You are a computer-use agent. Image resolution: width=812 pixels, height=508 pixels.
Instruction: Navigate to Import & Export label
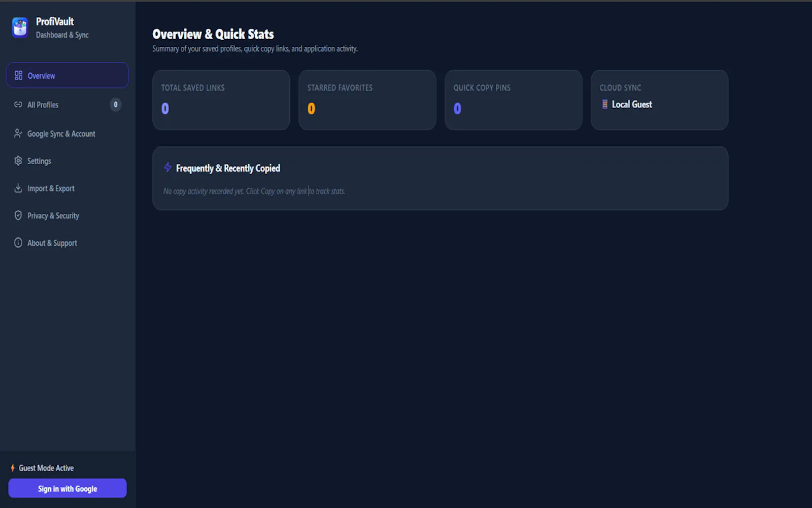51,188
